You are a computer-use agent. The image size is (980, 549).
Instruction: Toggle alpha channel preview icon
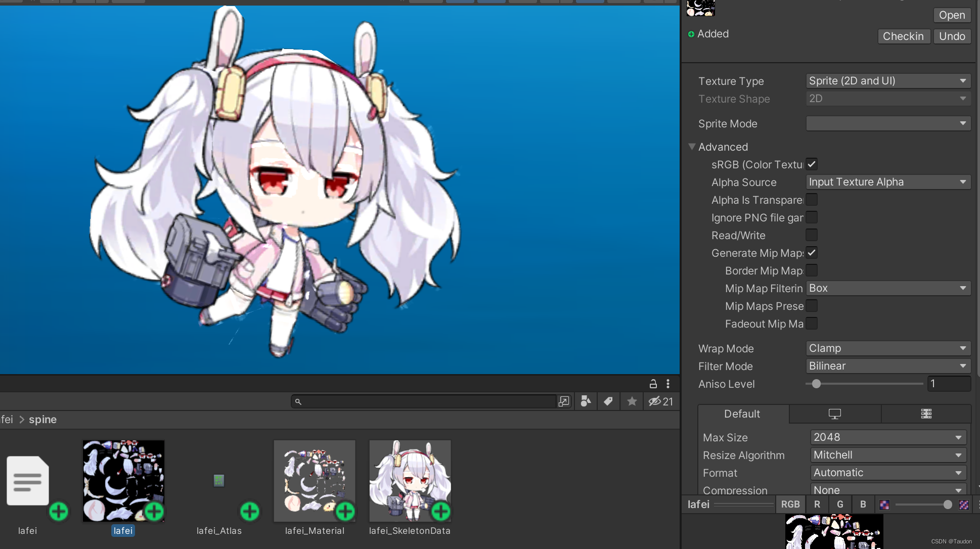point(884,505)
